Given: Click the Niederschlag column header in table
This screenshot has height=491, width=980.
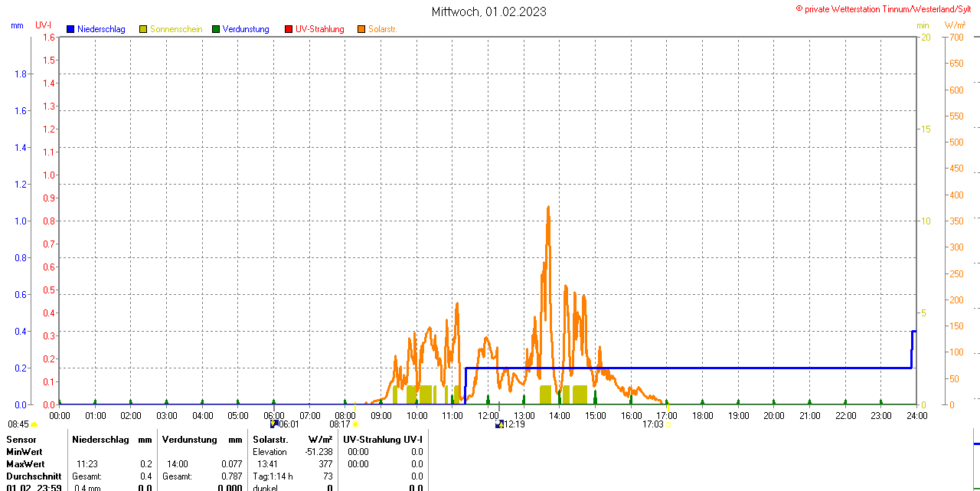Looking at the screenshot, I should pyautogui.click(x=99, y=440).
